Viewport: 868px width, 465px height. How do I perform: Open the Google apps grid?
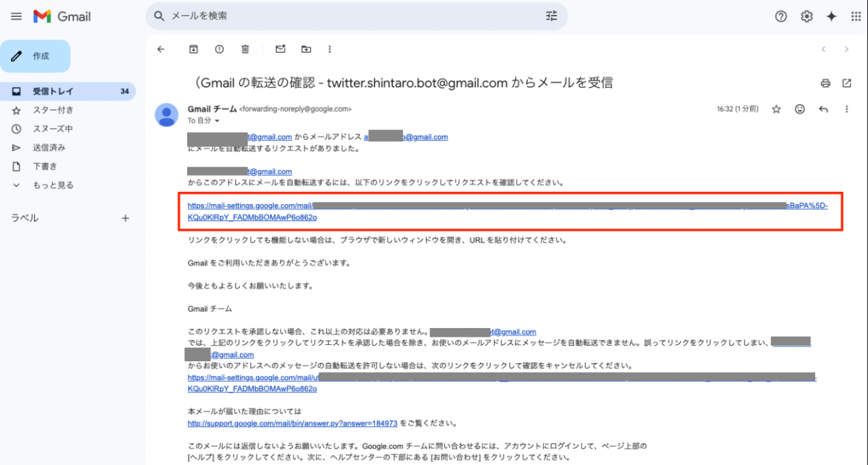(856, 16)
